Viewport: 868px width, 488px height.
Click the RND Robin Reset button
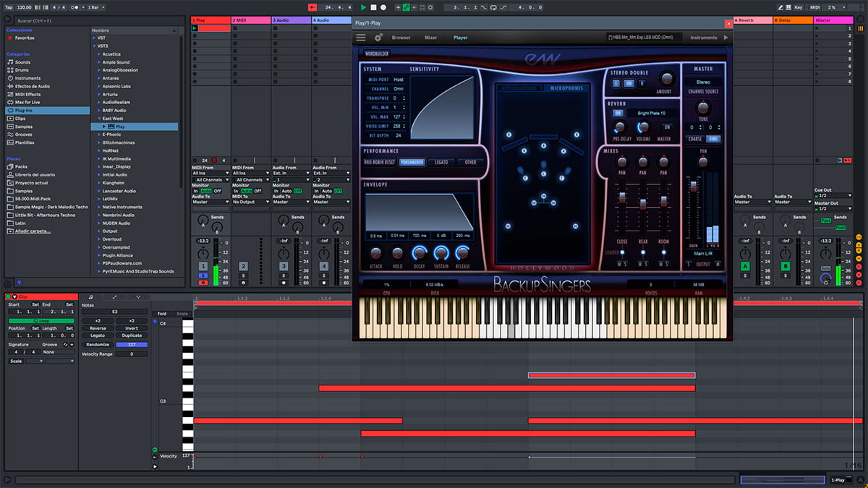tap(379, 162)
